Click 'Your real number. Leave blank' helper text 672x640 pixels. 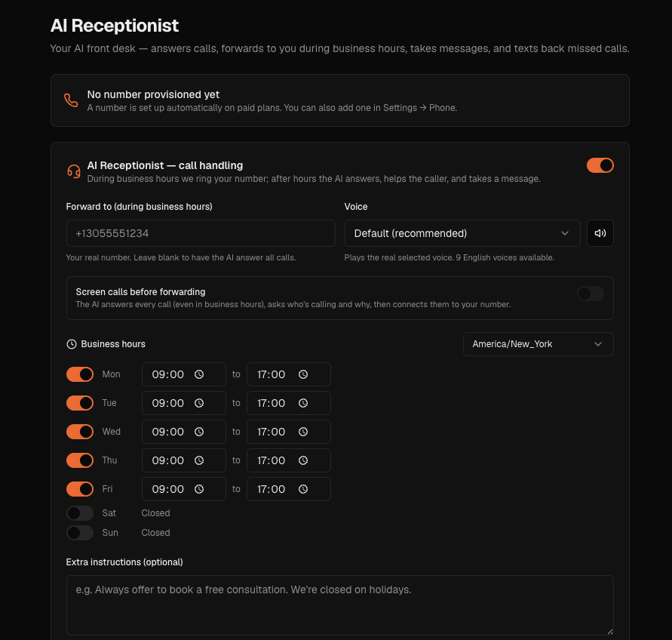point(180,257)
